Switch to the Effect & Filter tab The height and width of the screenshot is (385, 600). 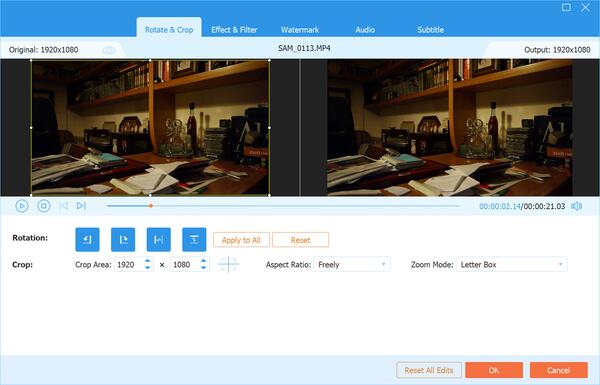point(234,30)
